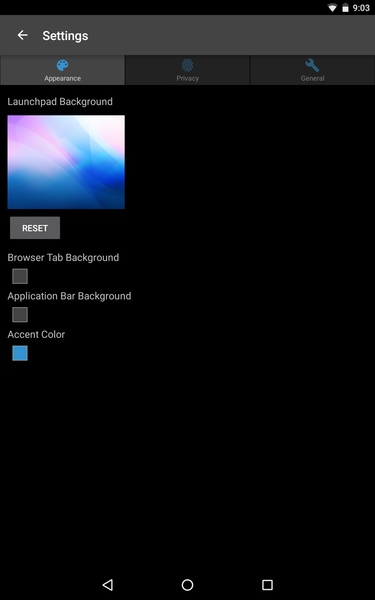Click the Browser Tab Background label
The height and width of the screenshot is (600, 375).
coord(63,258)
